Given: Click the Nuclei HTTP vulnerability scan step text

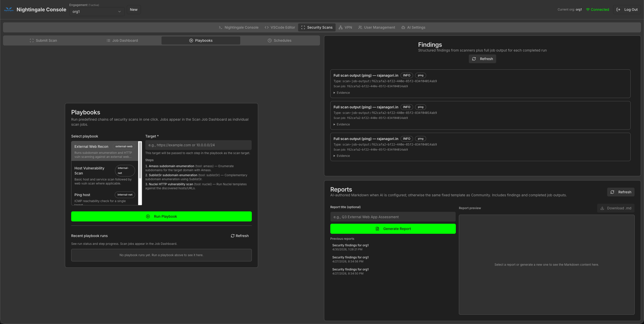Looking at the screenshot, I should click(x=171, y=184).
